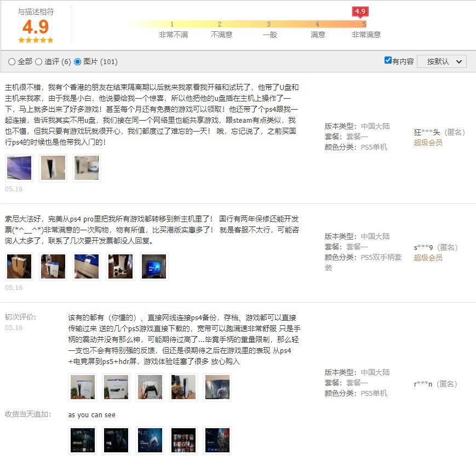The width and height of the screenshot is (476, 460).
Task: Open the middle game-library screenshot under 收货当天追加
Action: pos(150,440)
